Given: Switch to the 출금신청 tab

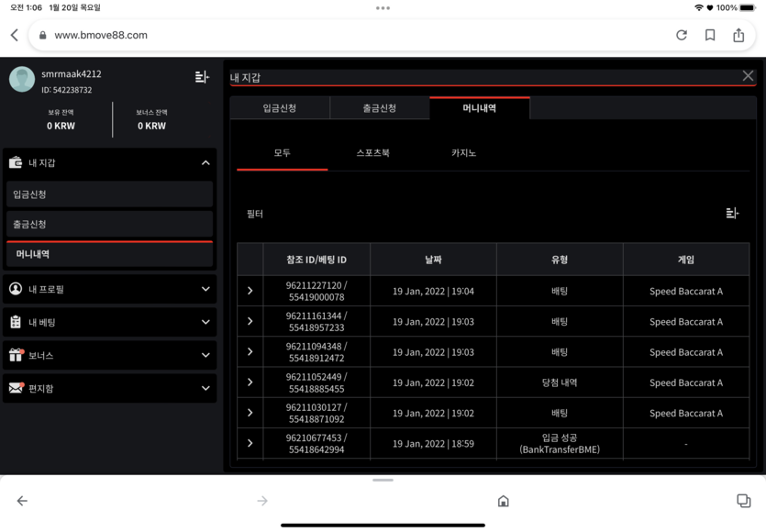Looking at the screenshot, I should [380, 108].
